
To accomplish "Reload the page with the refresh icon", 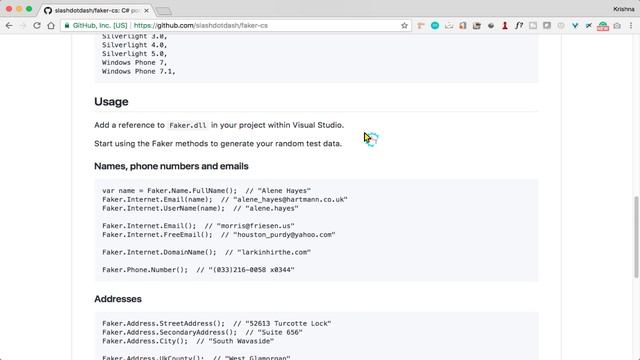I will pyautogui.click(x=37, y=25).
